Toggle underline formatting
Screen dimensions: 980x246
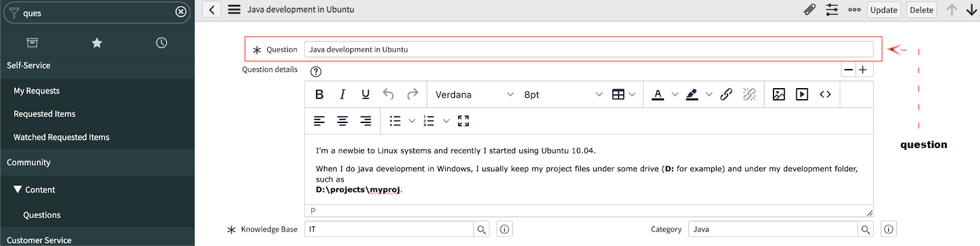[366, 94]
